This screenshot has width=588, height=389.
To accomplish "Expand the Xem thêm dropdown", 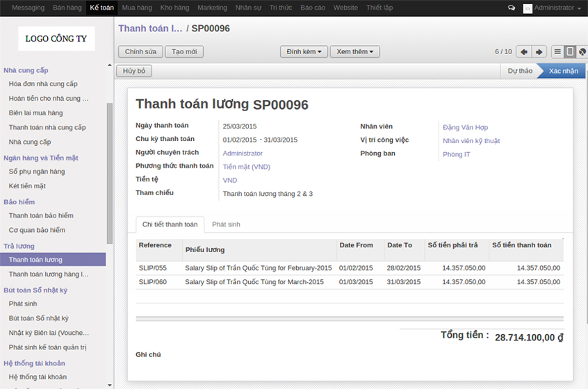I will pos(354,52).
